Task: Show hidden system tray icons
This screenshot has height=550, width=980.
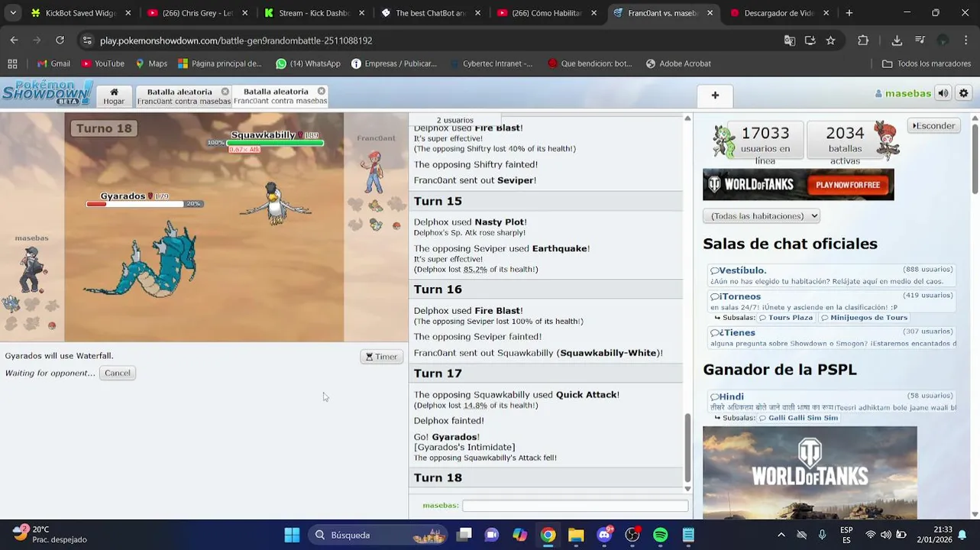Action: click(781, 535)
